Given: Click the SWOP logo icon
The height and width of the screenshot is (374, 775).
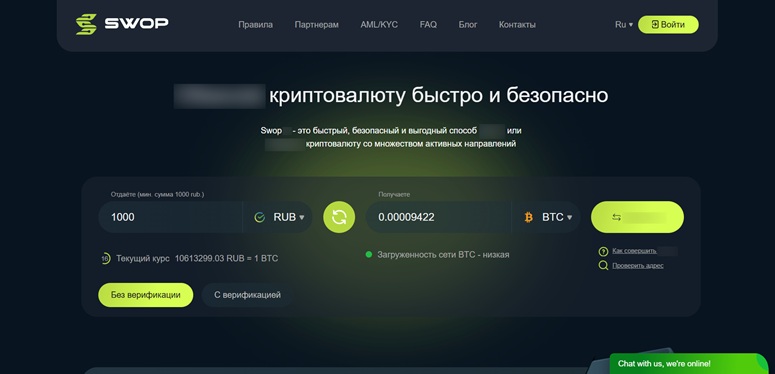Looking at the screenshot, I should [86, 24].
